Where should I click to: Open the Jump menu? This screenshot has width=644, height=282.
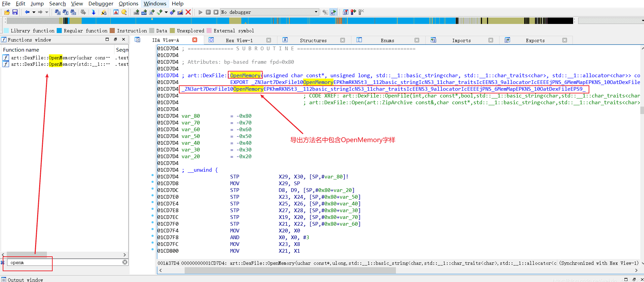[37, 3]
